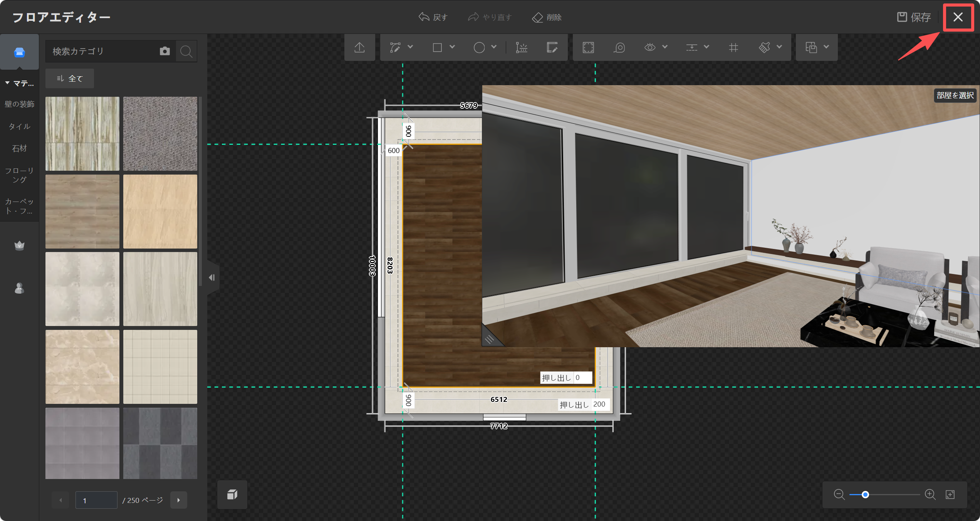This screenshot has height=521, width=980.
Task: Click the dashed selection frame icon
Action: (x=588, y=47)
